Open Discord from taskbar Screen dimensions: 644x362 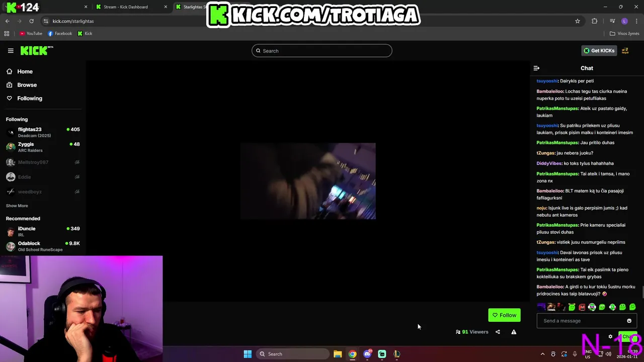367,354
